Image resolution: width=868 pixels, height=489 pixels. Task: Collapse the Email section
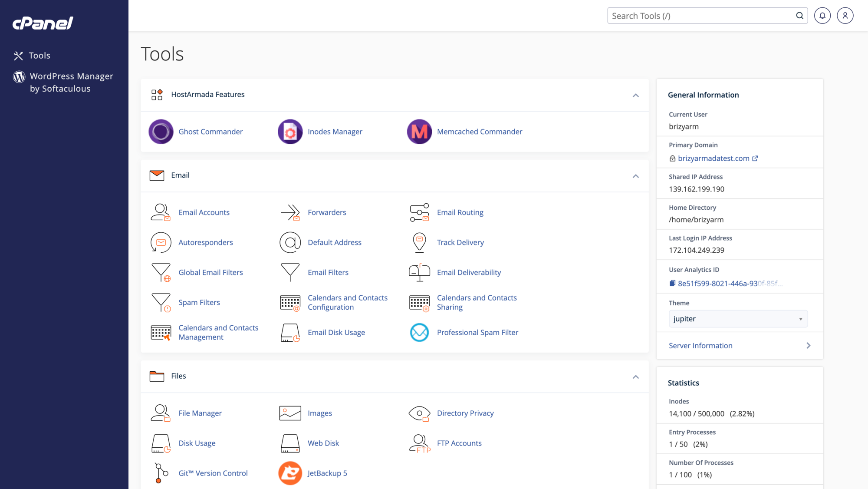click(x=635, y=176)
